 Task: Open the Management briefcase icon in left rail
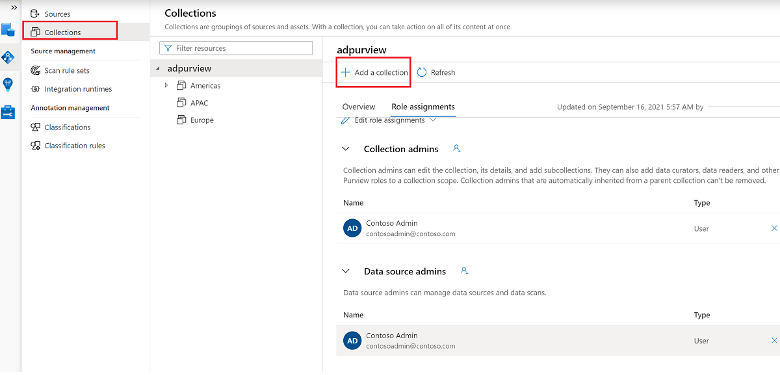(8, 111)
